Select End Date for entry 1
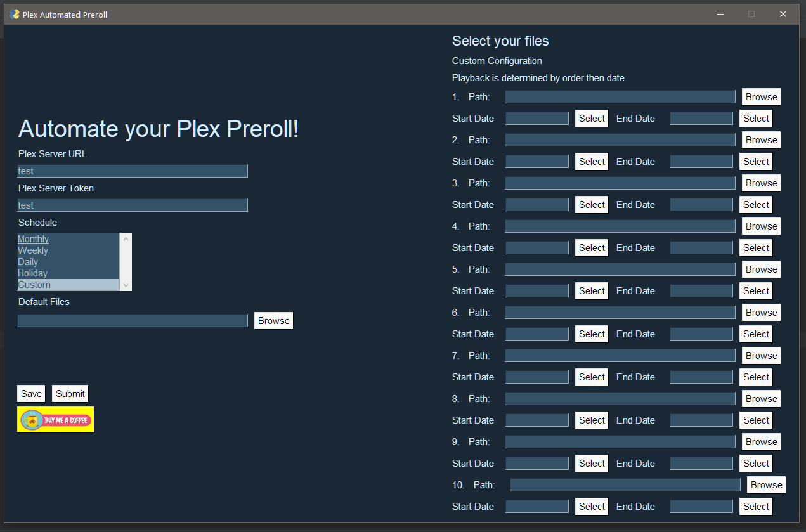Image resolution: width=806 pixels, height=532 pixels. pos(756,118)
